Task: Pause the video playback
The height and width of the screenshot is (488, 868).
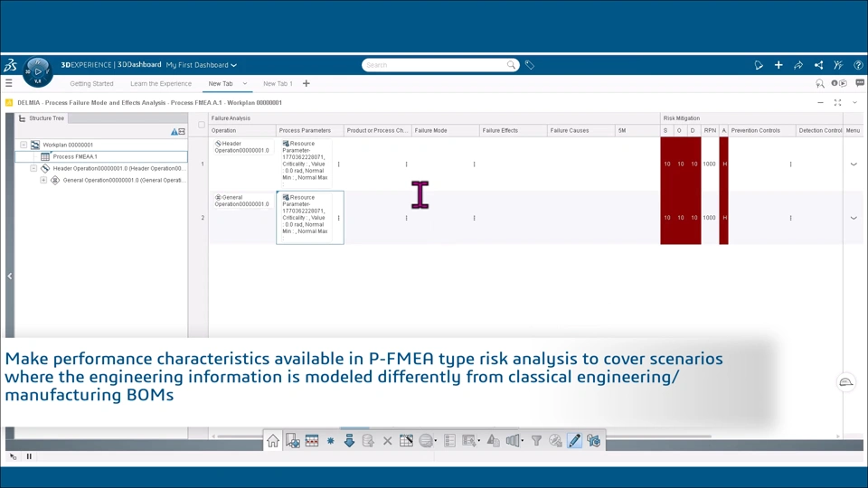Action: coord(29,456)
